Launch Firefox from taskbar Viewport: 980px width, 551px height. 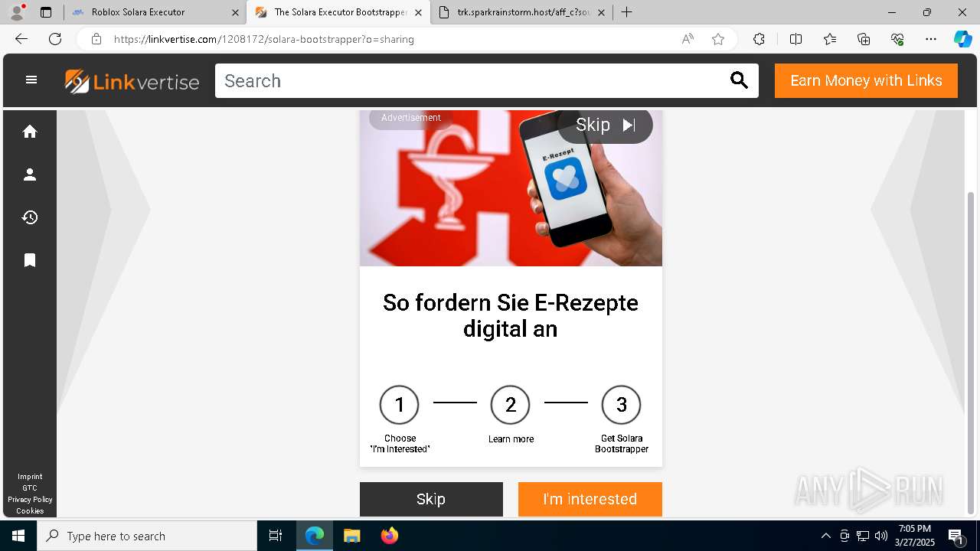pyautogui.click(x=390, y=536)
